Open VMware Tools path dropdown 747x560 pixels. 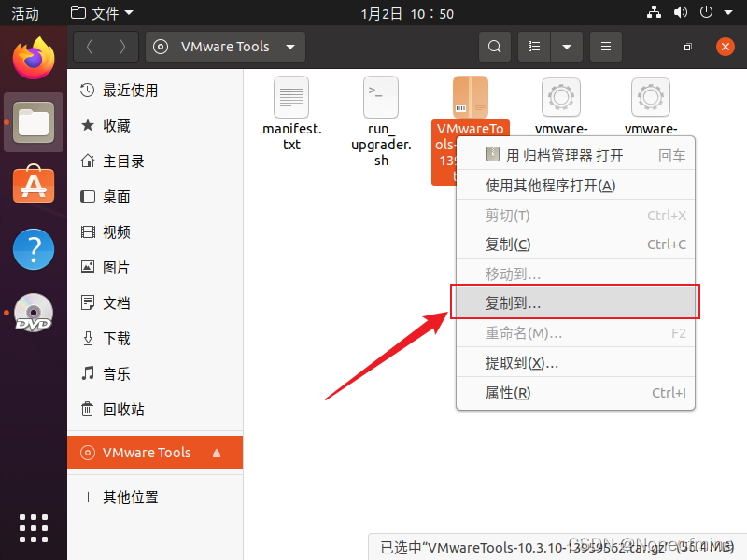coord(225,47)
